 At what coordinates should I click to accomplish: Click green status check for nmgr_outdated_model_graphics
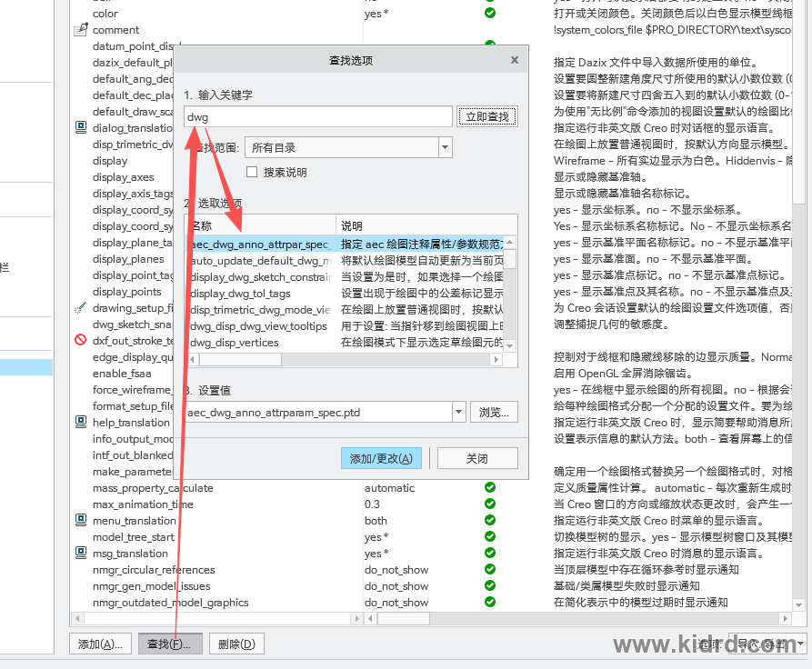coord(490,603)
